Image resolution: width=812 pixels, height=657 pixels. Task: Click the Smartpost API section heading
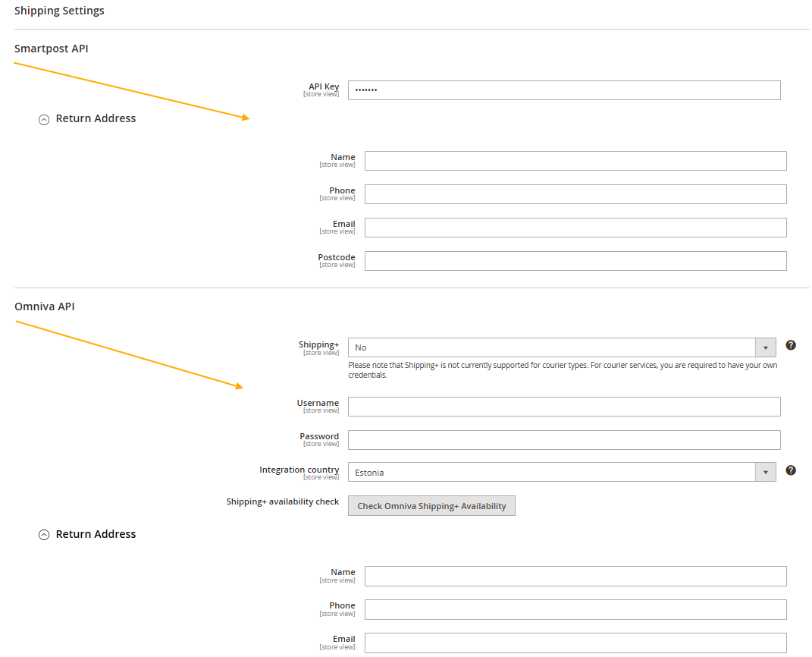52,49
